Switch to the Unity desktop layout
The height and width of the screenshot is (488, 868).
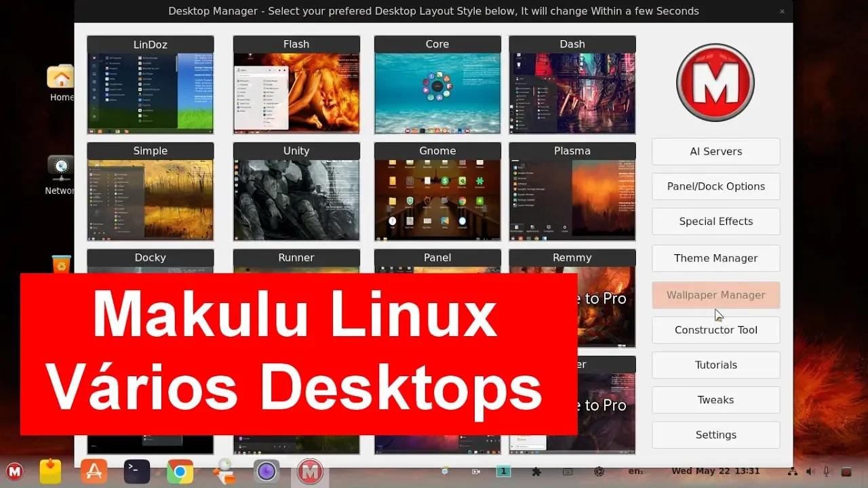296,191
